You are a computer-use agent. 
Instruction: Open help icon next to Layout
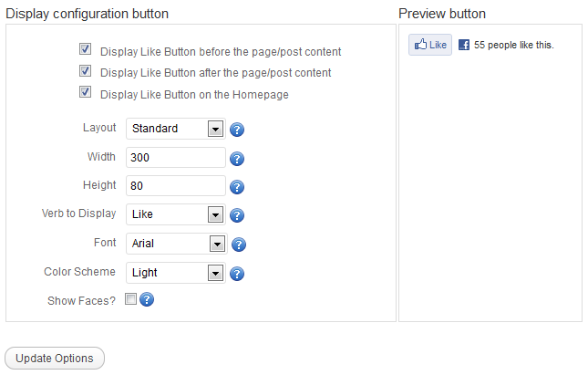point(237,130)
